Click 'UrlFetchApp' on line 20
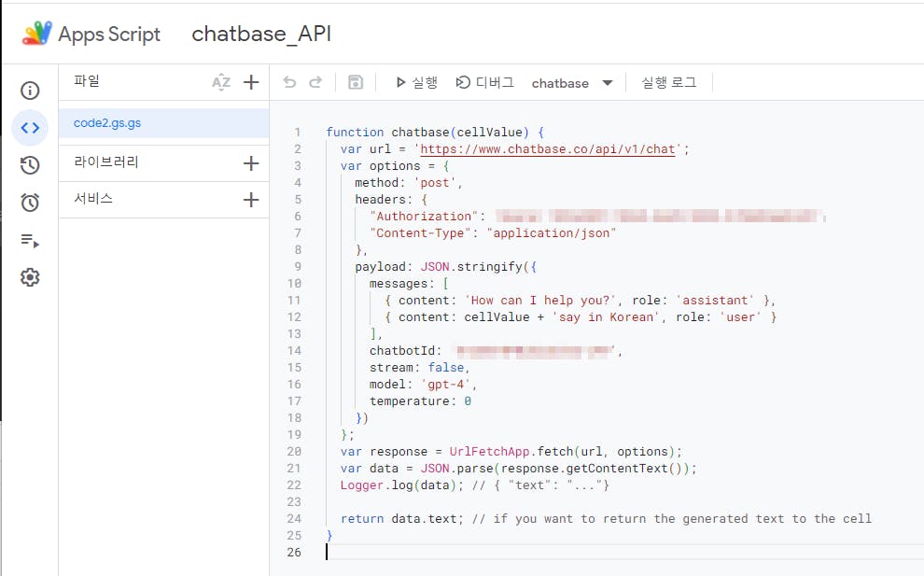Image resolution: width=924 pixels, height=576 pixels. 489,452
